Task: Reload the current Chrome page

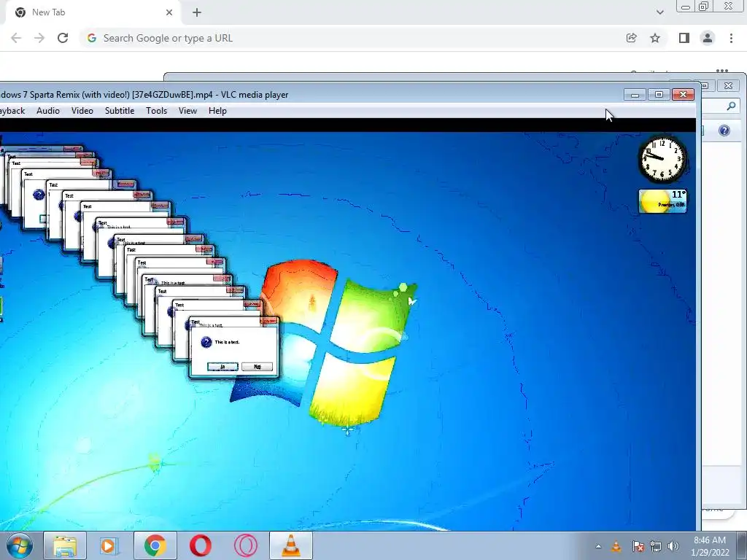Action: (x=63, y=38)
